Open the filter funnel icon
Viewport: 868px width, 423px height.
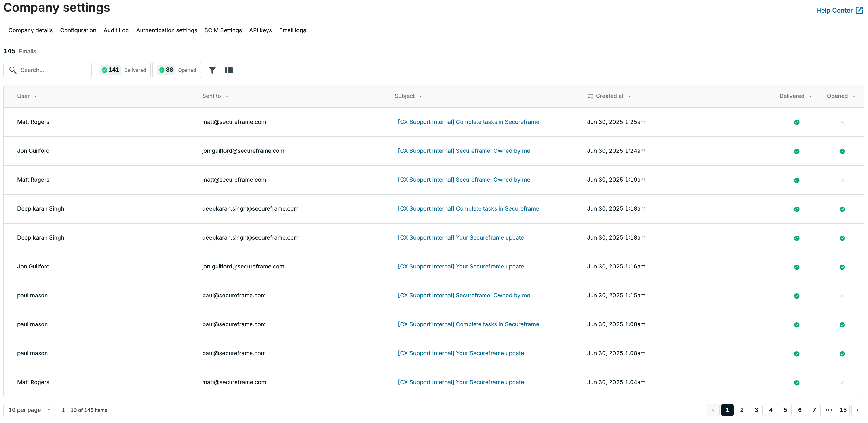tap(212, 70)
